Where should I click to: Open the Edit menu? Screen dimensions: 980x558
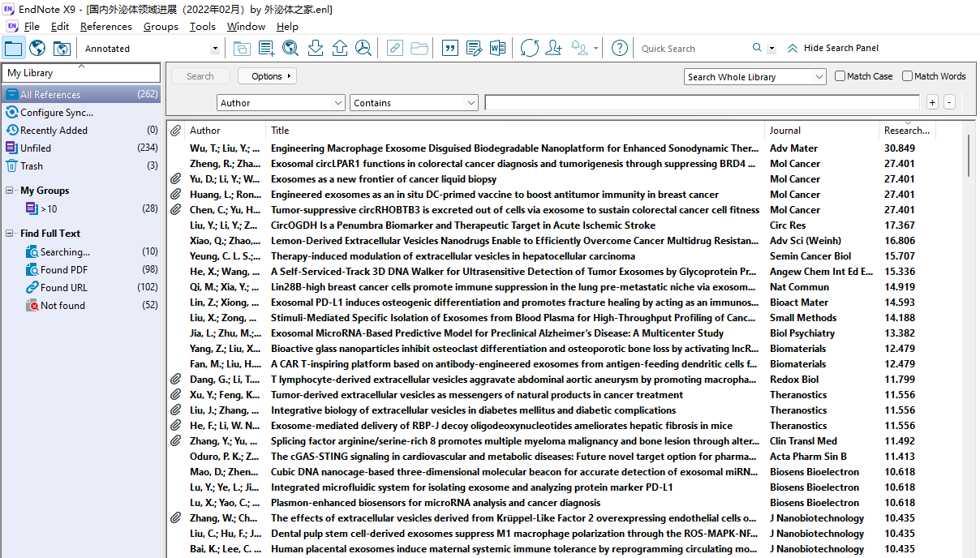point(60,27)
